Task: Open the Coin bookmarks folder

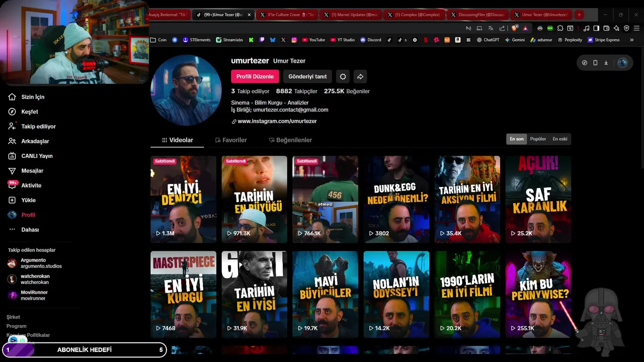Action: click(x=158, y=40)
